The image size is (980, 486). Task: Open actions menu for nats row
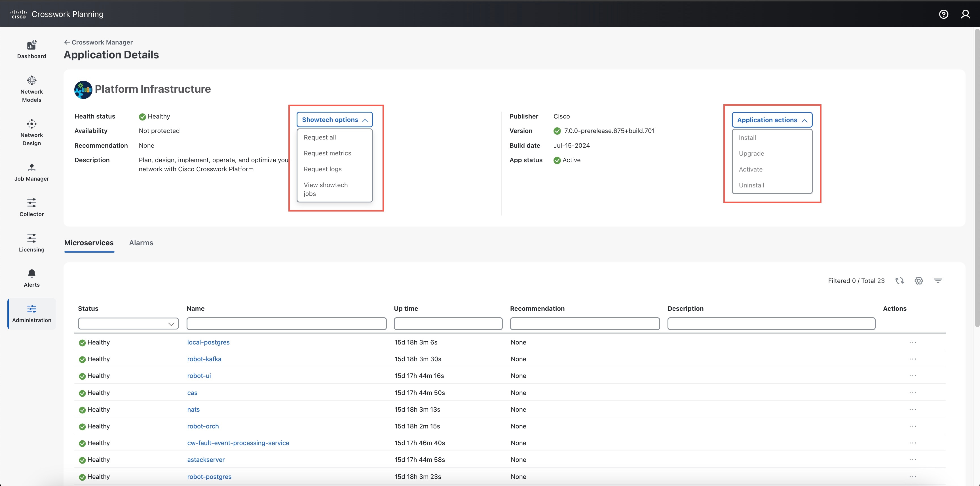coord(913,409)
